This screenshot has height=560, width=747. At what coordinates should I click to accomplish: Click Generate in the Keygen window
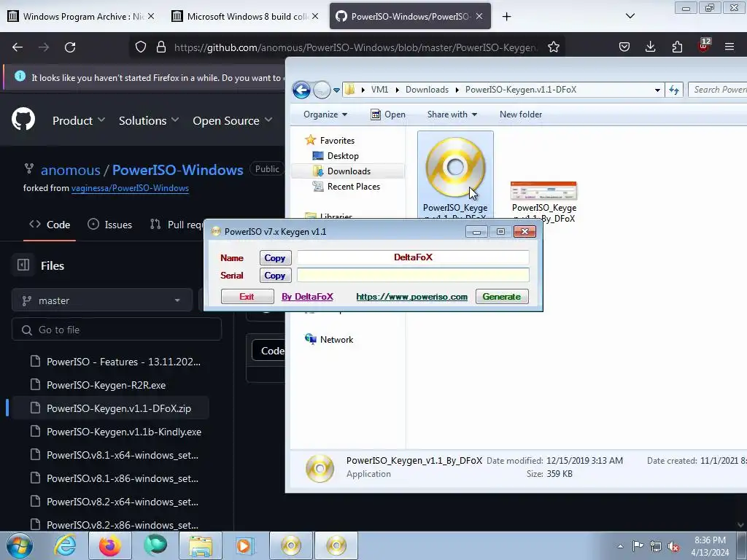pyautogui.click(x=502, y=296)
